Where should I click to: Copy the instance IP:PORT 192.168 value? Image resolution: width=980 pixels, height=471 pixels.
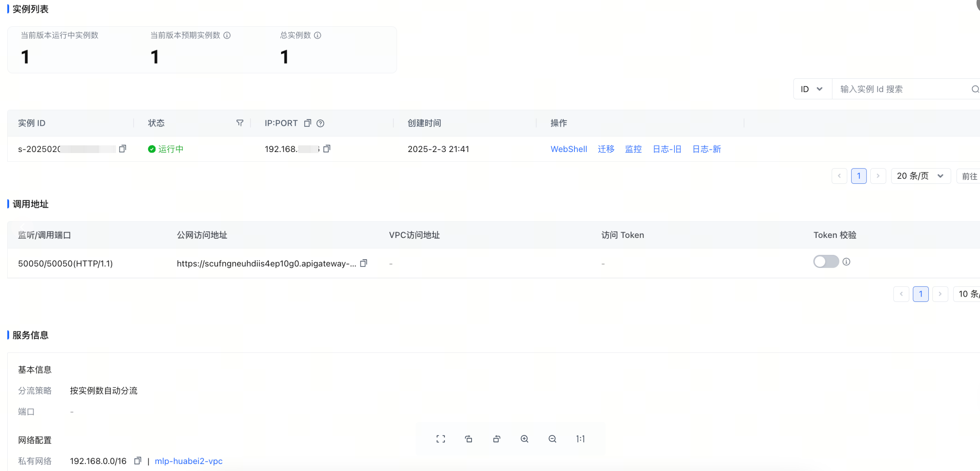[x=327, y=149]
